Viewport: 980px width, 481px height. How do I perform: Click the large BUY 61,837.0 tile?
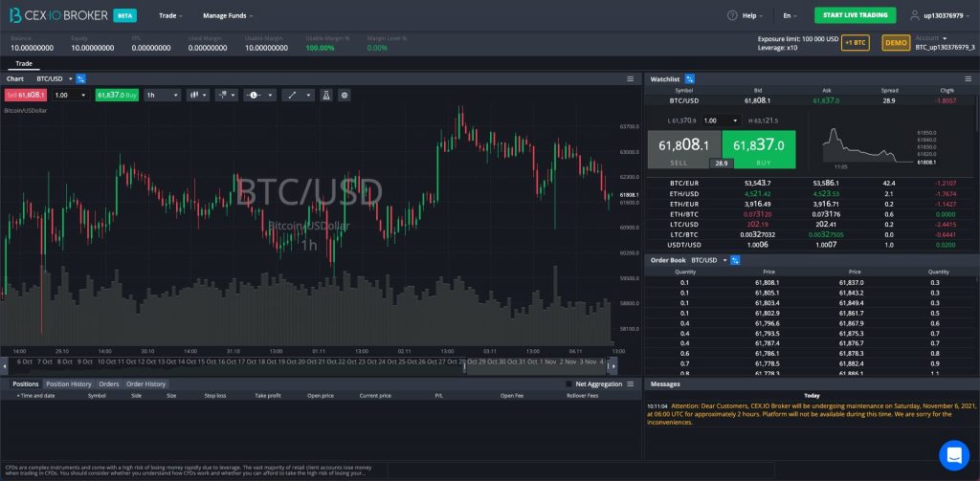pos(759,149)
